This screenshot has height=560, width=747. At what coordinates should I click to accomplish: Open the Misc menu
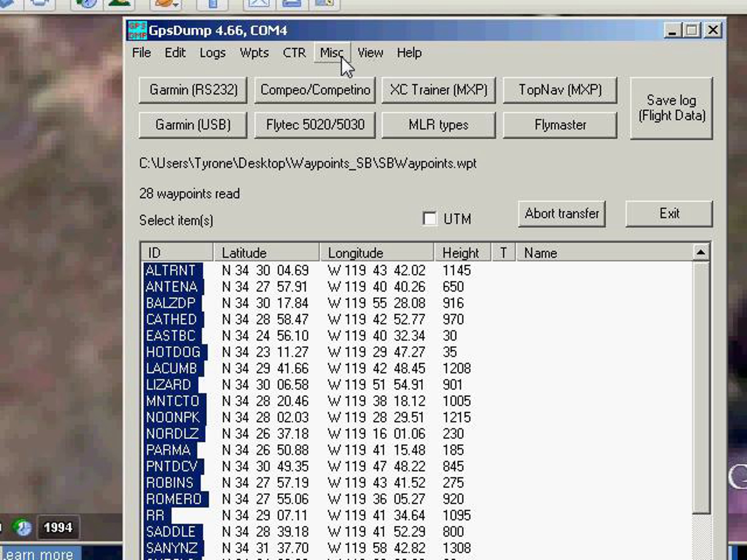point(331,53)
